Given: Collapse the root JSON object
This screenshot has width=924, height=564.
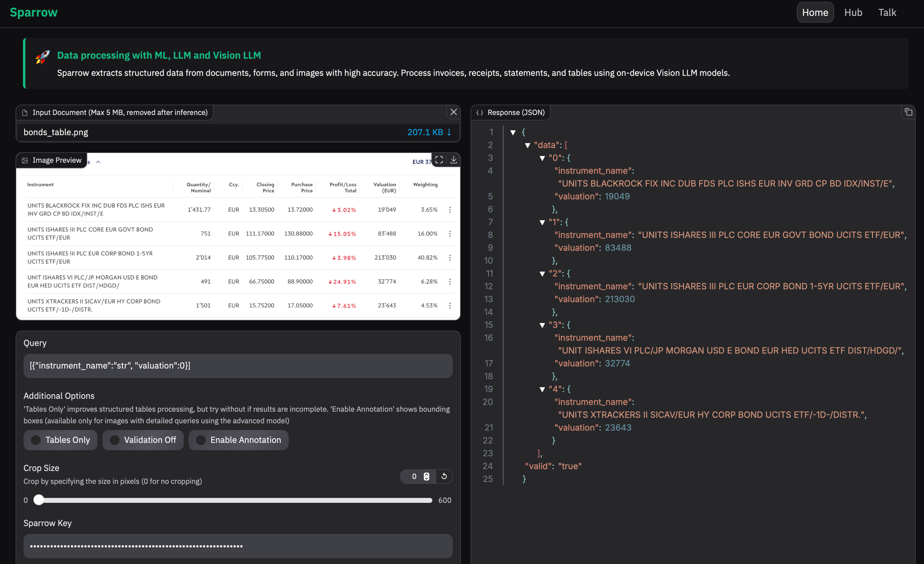Looking at the screenshot, I should point(513,132).
